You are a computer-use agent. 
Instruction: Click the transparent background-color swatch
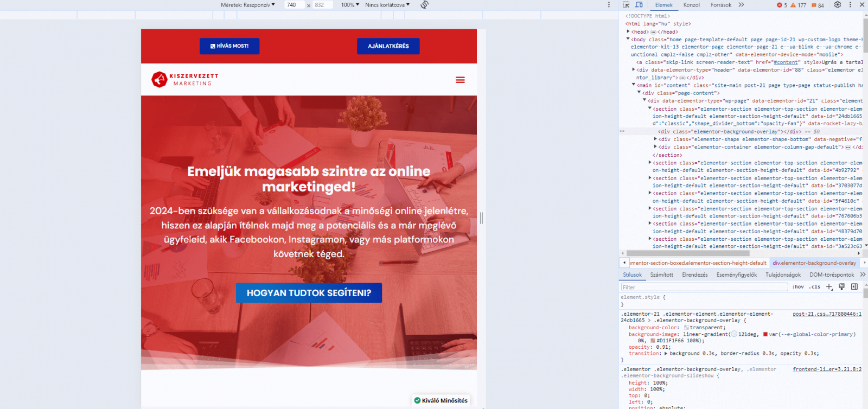tap(686, 328)
